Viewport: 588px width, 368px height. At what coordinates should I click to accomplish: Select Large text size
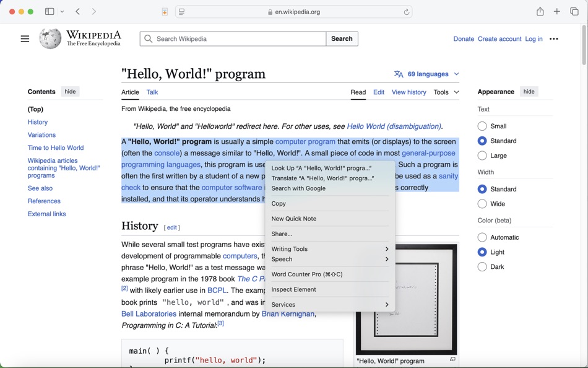click(x=482, y=156)
